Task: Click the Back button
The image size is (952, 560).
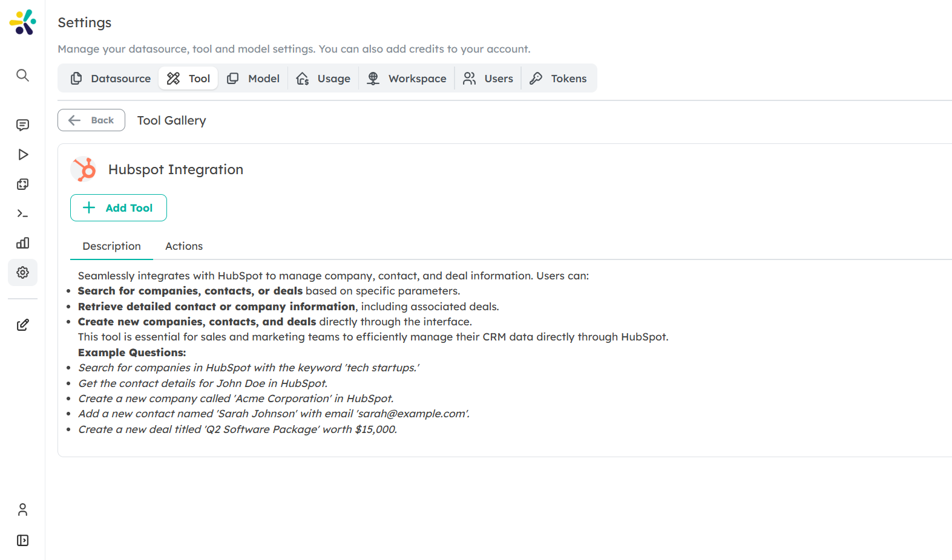Action: pos(91,120)
